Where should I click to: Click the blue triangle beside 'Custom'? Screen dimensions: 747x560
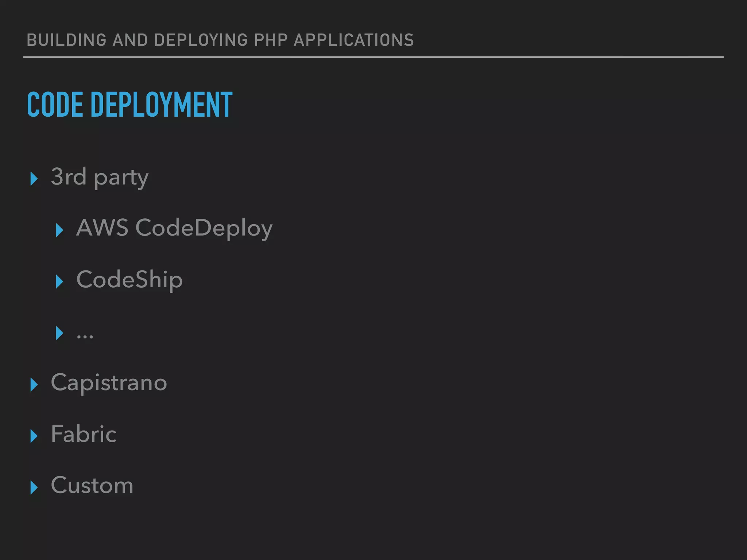point(34,487)
